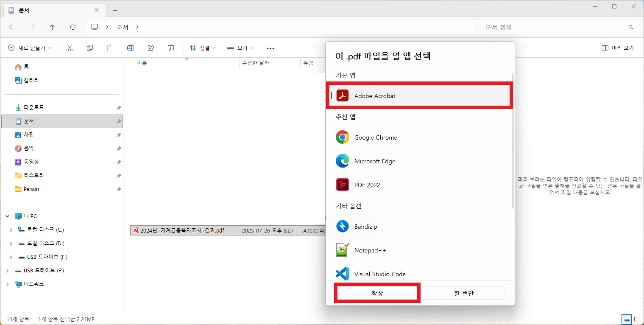Click 문서 in the address bar
Image resolution: width=644 pixels, height=325 pixels.
coord(123,27)
